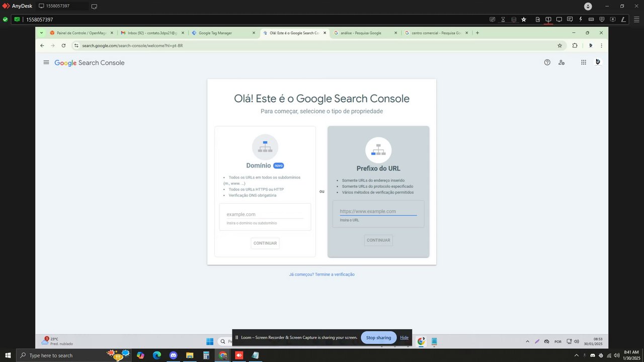Open Chrome's three-dot menu
This screenshot has height=362, width=644.
pyautogui.click(x=601, y=45)
